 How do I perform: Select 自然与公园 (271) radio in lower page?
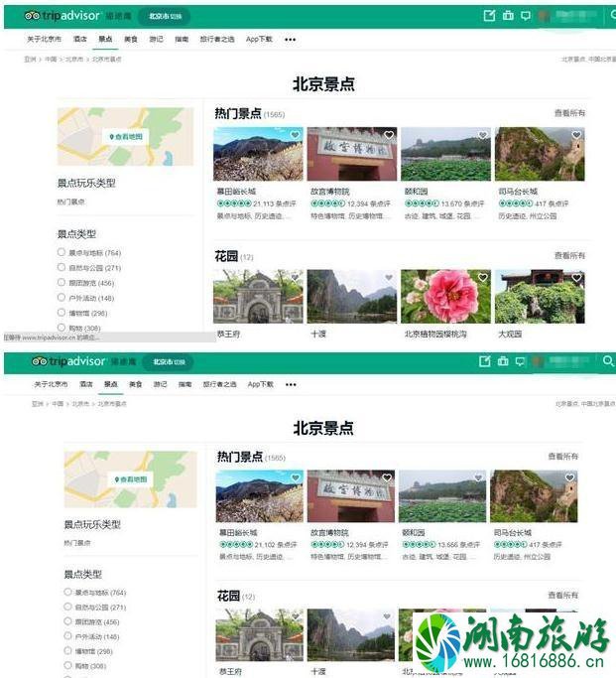click(x=67, y=607)
